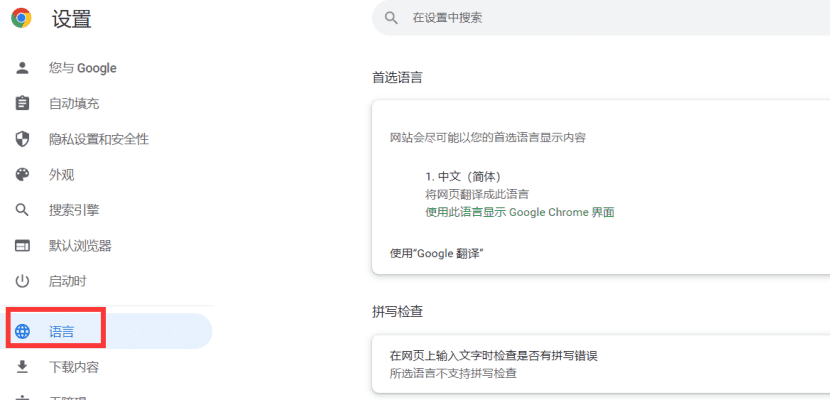Click the person icon beside 您与 Google

click(22, 68)
